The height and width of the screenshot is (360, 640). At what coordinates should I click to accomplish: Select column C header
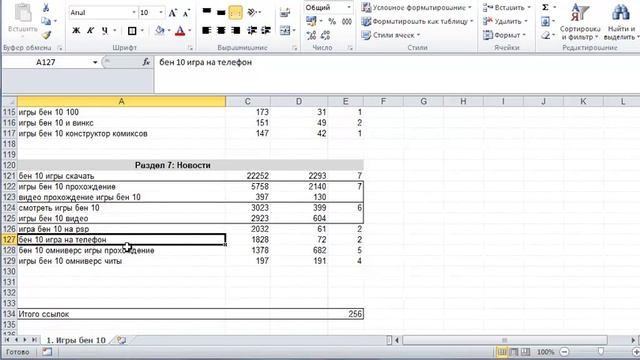[248, 101]
